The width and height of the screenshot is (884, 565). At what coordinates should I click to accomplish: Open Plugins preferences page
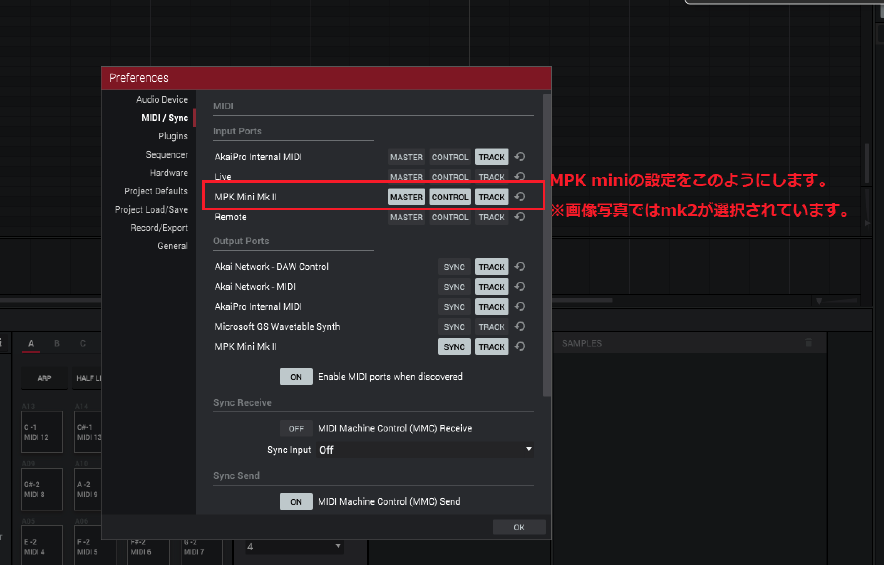(173, 136)
